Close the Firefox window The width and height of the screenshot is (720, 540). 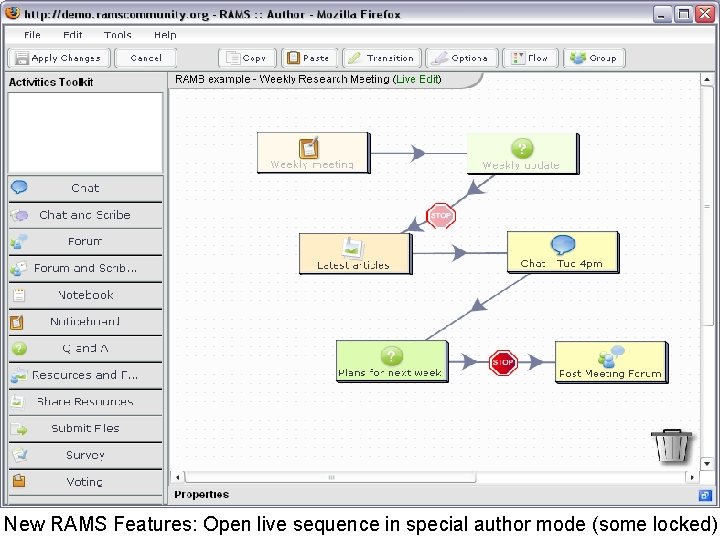[x=705, y=14]
